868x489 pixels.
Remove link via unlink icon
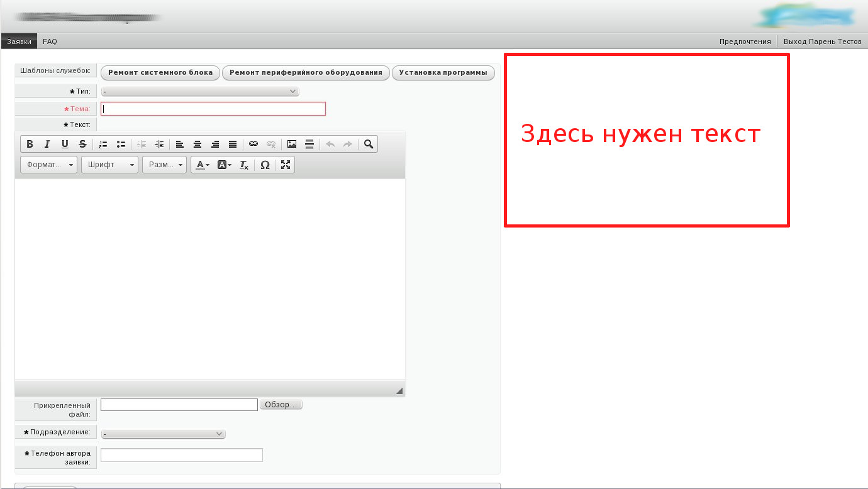(x=271, y=144)
